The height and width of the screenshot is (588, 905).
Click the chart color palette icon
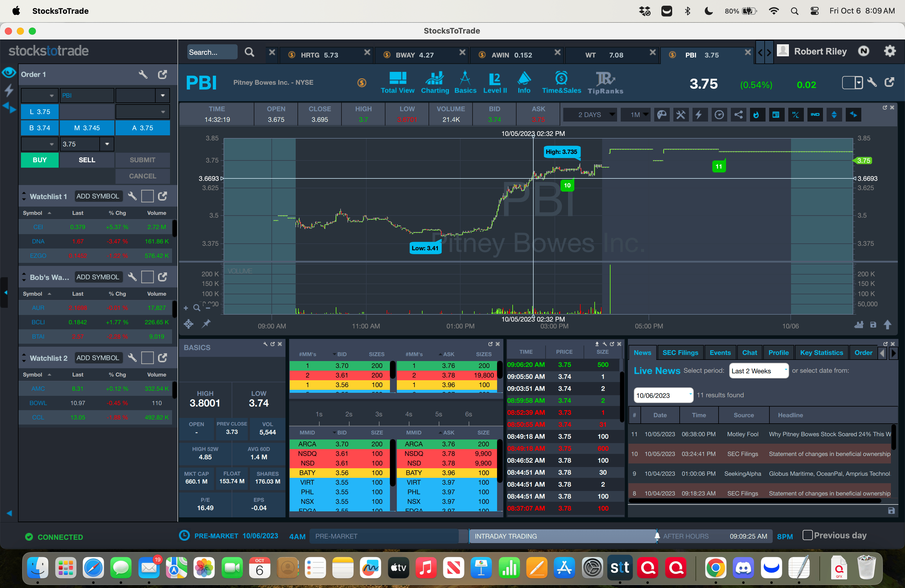662,114
